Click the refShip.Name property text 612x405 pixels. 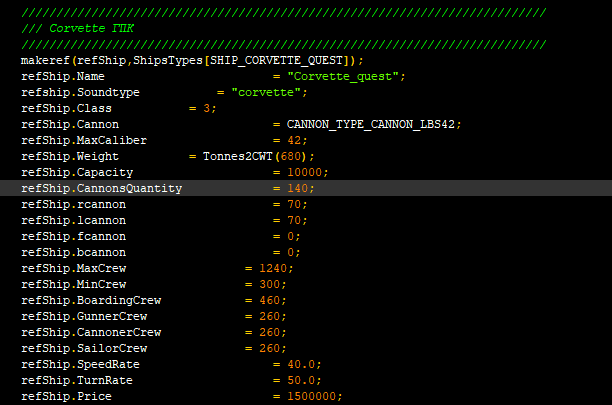click(63, 76)
